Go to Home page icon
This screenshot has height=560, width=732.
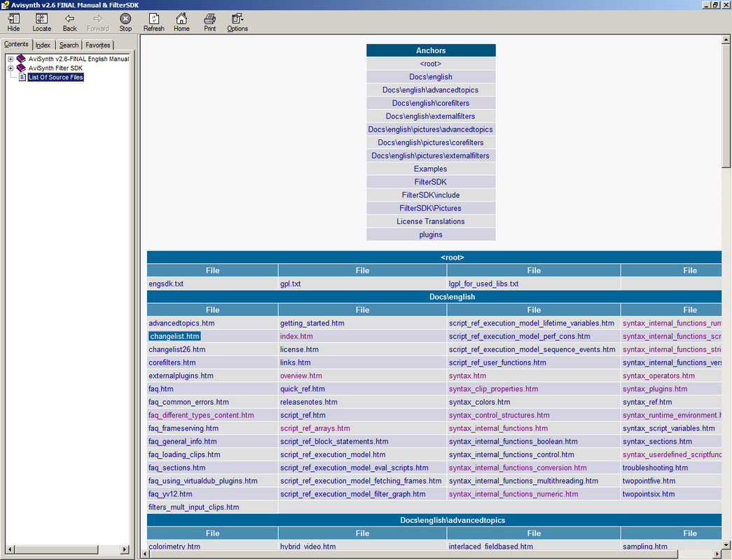coord(181,22)
